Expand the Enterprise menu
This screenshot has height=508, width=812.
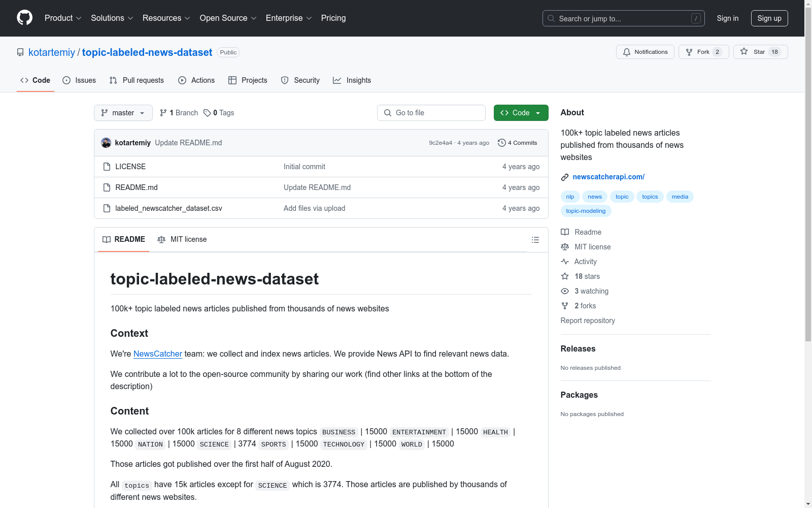point(289,18)
